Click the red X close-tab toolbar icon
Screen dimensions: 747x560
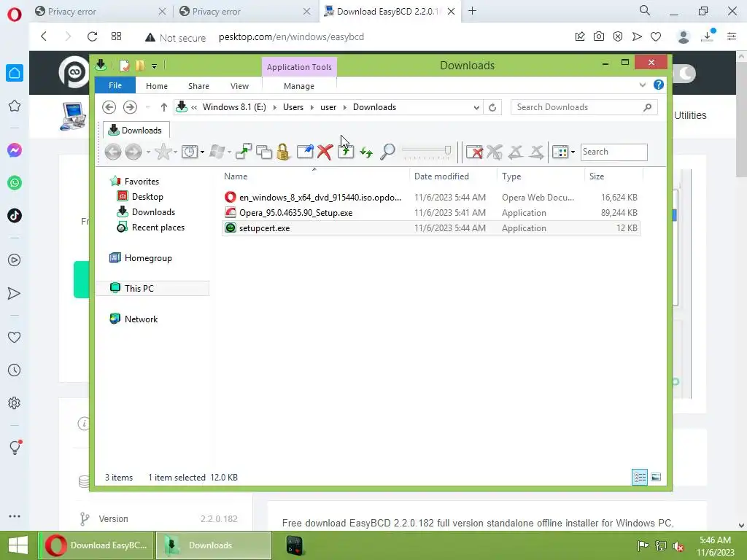325,152
